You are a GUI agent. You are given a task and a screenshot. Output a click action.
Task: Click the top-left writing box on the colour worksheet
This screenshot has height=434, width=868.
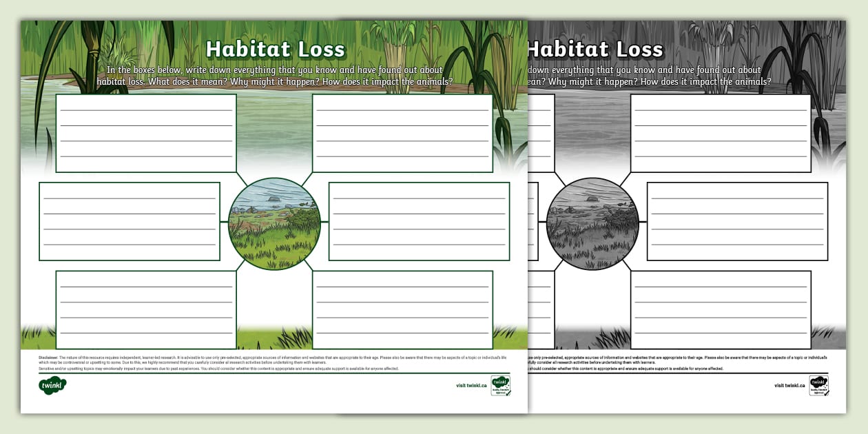146,133
